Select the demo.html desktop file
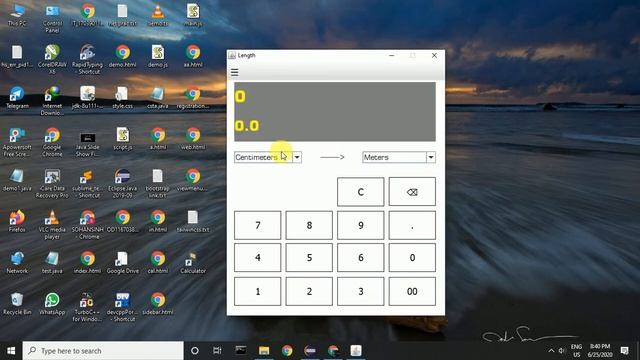Viewport: 640px width, 360px height. tap(122, 56)
